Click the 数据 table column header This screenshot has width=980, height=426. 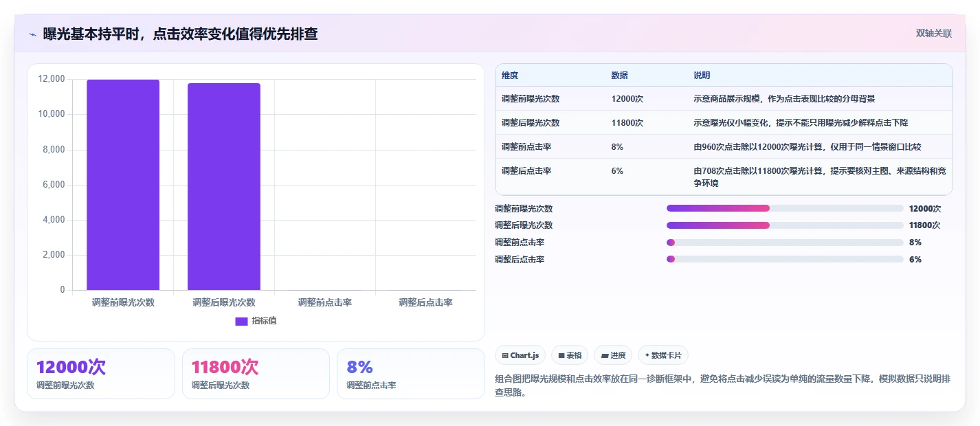[x=619, y=76]
